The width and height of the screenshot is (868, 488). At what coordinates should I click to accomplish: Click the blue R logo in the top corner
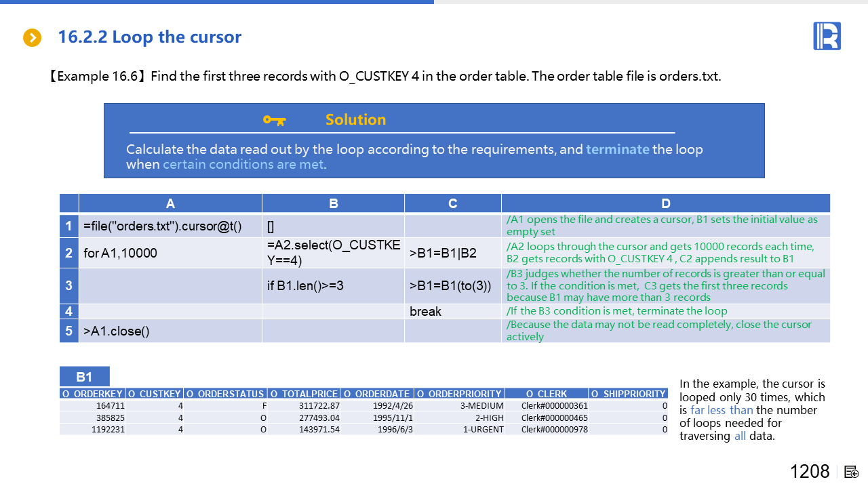pos(827,36)
